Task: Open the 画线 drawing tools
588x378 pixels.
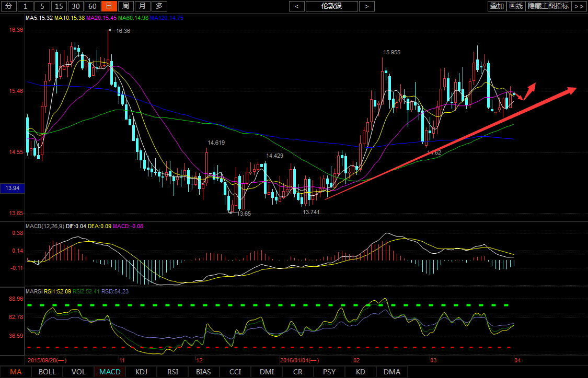Action: pos(516,6)
